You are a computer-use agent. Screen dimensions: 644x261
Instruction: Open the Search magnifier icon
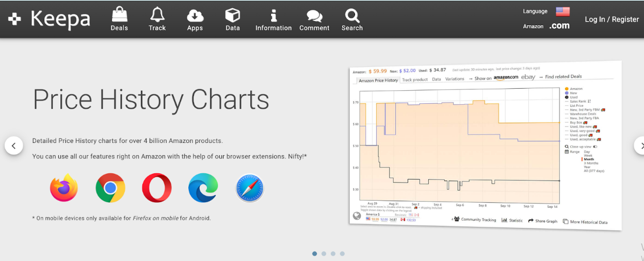[352, 15]
